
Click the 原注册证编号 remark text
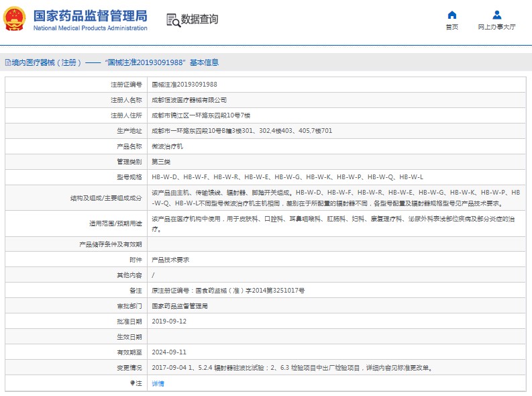(x=228, y=291)
